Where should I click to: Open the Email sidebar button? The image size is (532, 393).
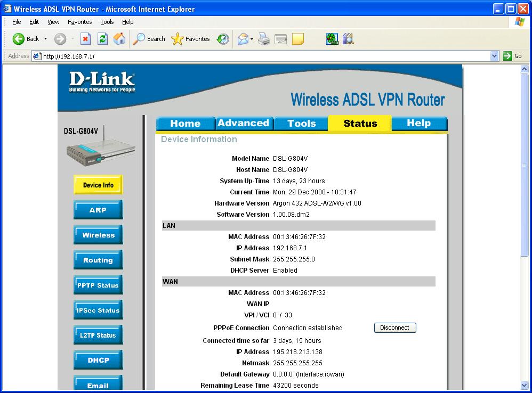pyautogui.click(x=98, y=383)
